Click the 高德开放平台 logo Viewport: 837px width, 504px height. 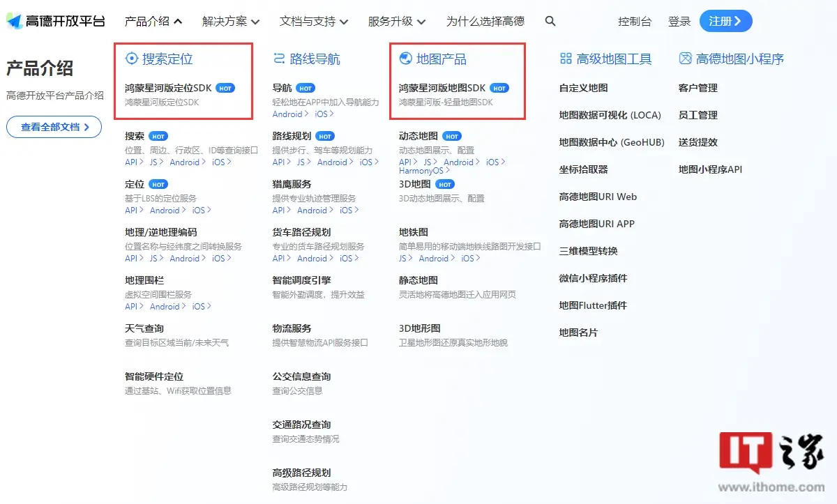click(x=56, y=21)
